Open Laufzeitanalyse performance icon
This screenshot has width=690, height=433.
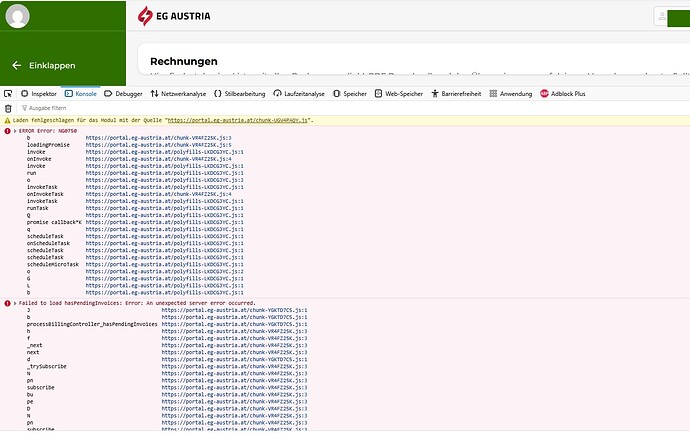(277, 94)
